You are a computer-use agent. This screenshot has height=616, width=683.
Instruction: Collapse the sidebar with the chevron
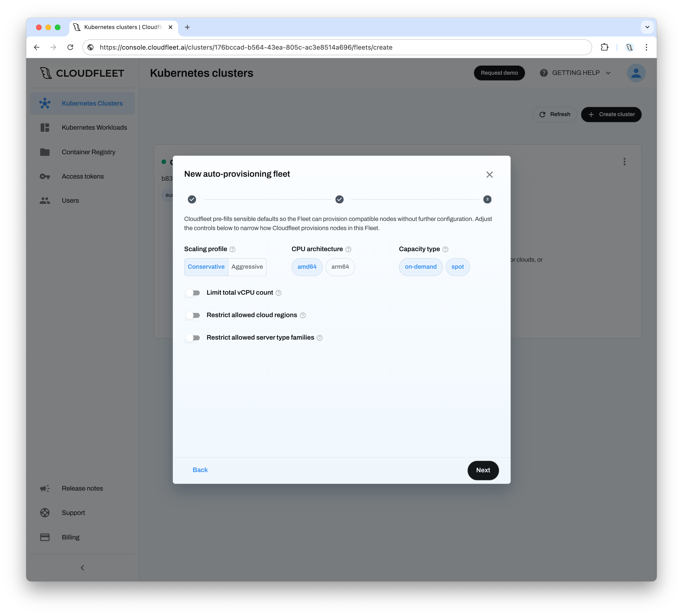[x=82, y=568]
